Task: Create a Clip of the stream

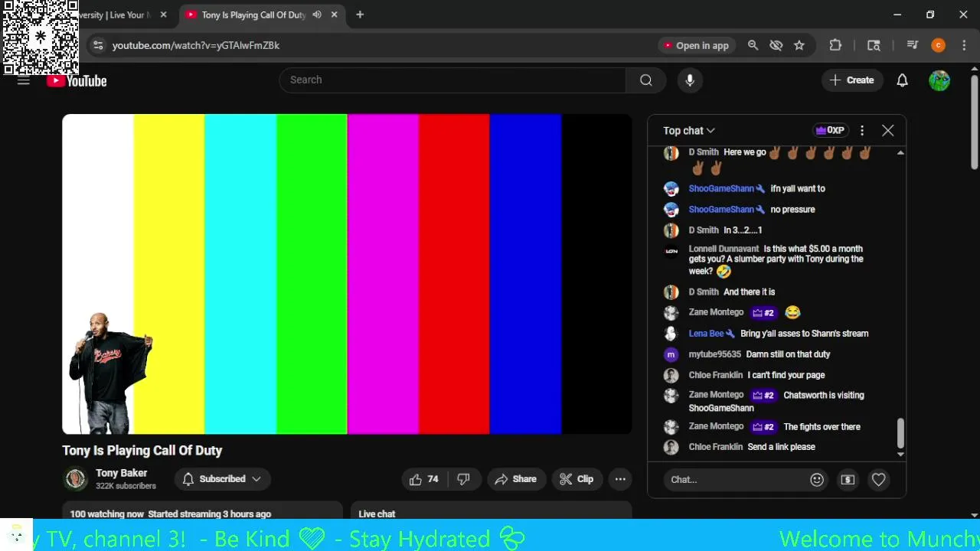Action: (x=577, y=479)
